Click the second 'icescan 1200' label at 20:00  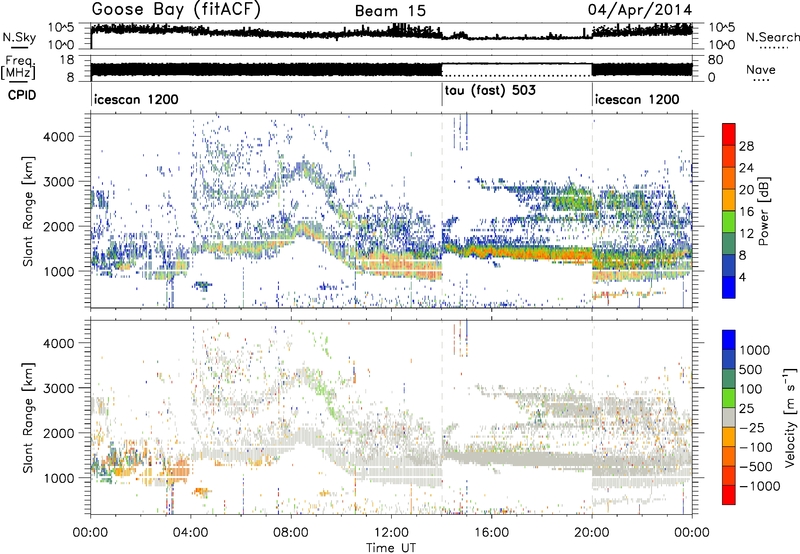click(x=637, y=99)
